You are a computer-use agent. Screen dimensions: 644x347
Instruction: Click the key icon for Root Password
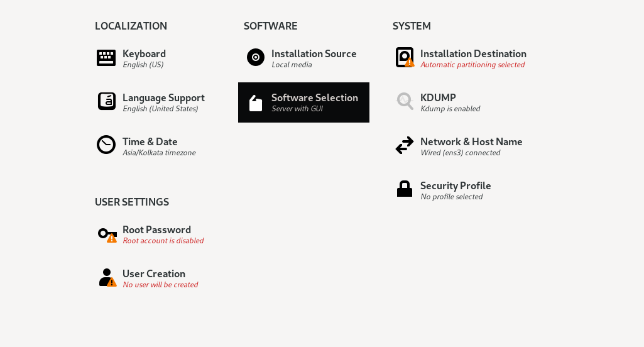click(106, 234)
